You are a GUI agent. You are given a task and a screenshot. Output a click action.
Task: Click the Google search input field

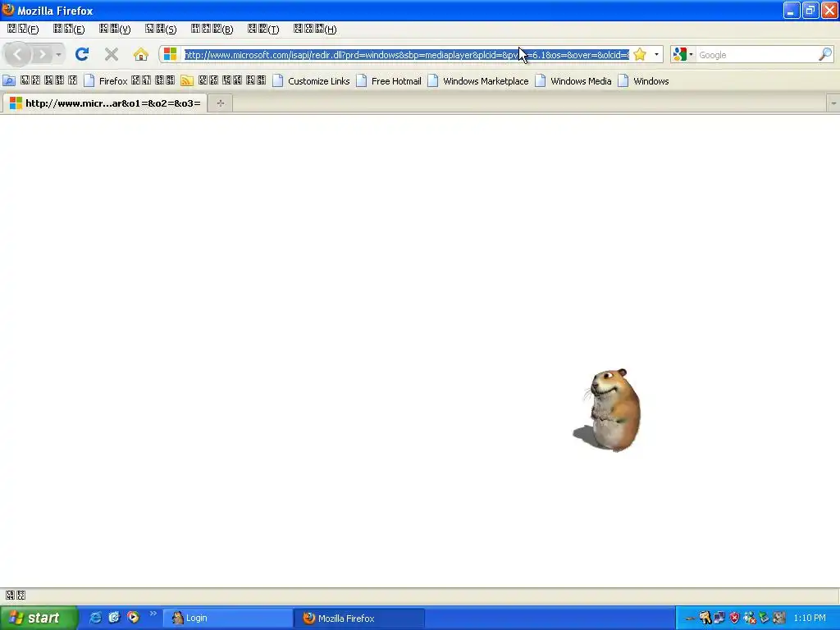click(756, 55)
